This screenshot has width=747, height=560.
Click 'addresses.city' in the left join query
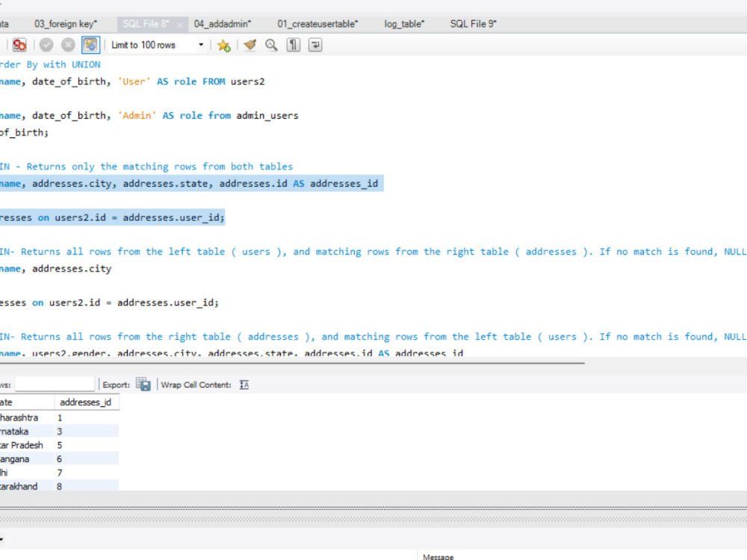click(72, 269)
